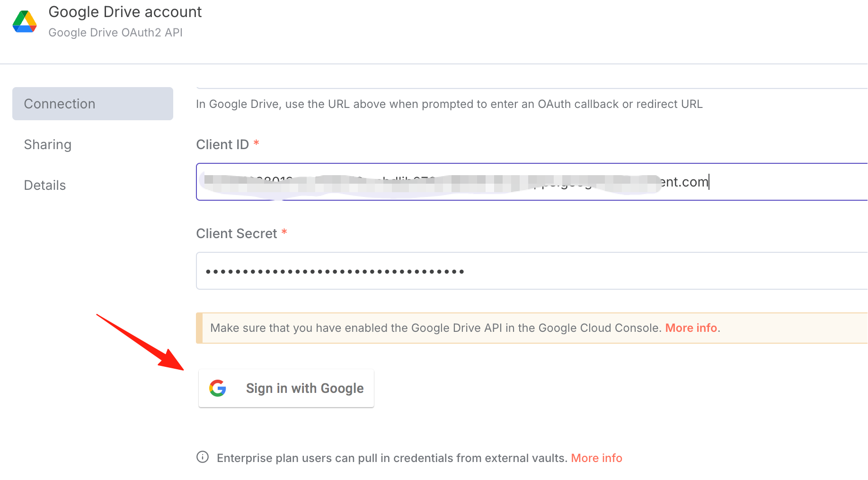Switch to the Sharing tab
Viewport: 868px width, 480px height.
48,144
